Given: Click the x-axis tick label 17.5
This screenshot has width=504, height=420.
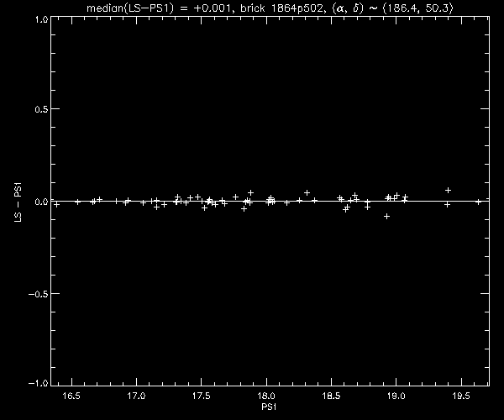Looking at the screenshot, I should point(202,396).
